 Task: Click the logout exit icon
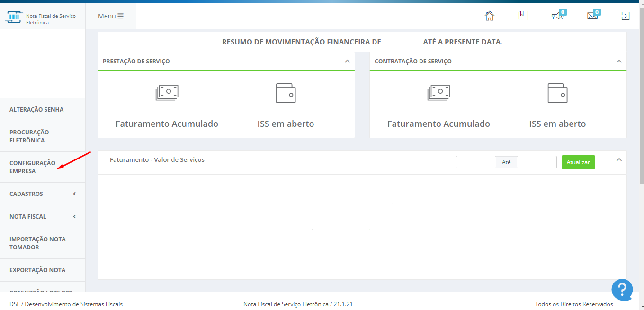[625, 16]
